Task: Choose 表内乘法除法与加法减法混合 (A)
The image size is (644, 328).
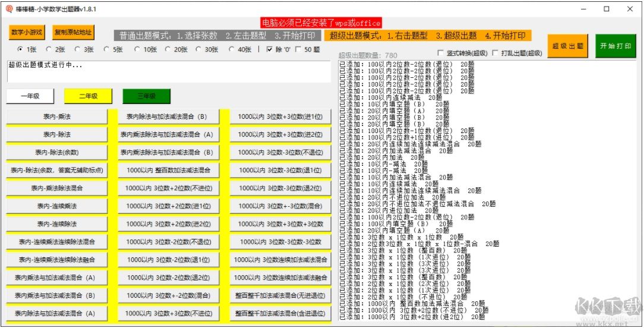Action: tap(169, 134)
